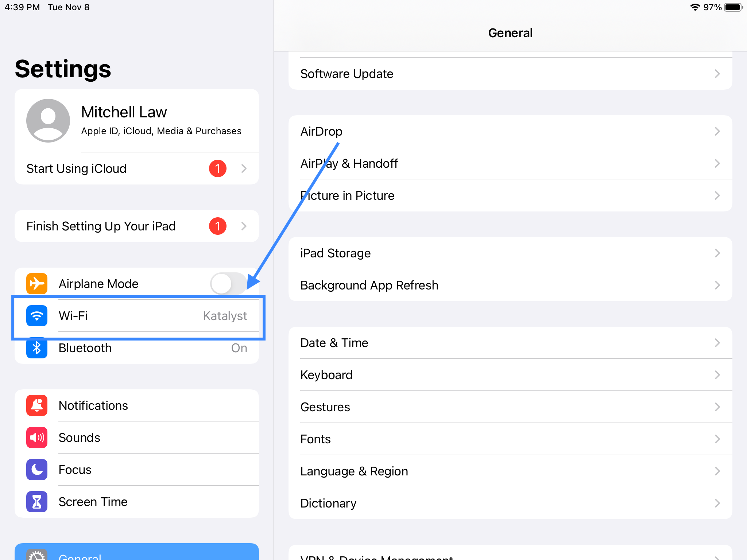
Task: Expand Software Update chevron
Action: coord(717,74)
